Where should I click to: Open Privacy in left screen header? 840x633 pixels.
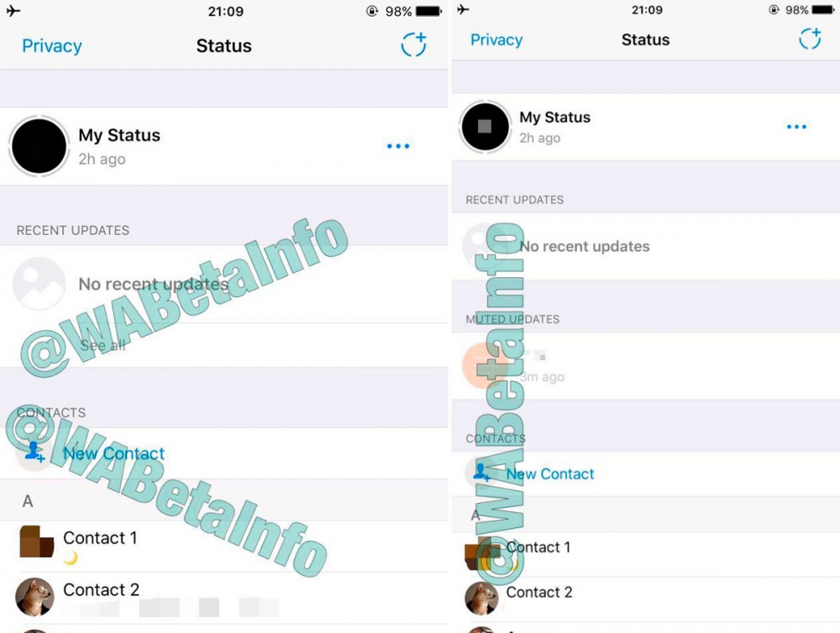pyautogui.click(x=52, y=46)
